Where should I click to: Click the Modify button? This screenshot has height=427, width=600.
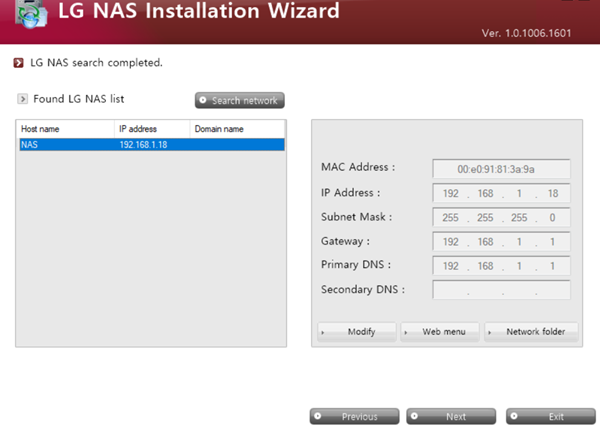point(357,332)
